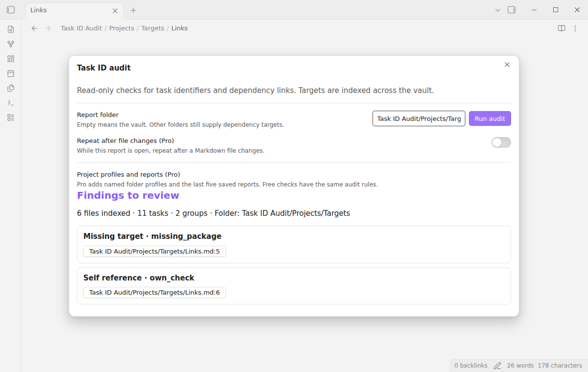Open task audit checklist ribbon icon
The image size is (588, 372).
[x=11, y=117]
